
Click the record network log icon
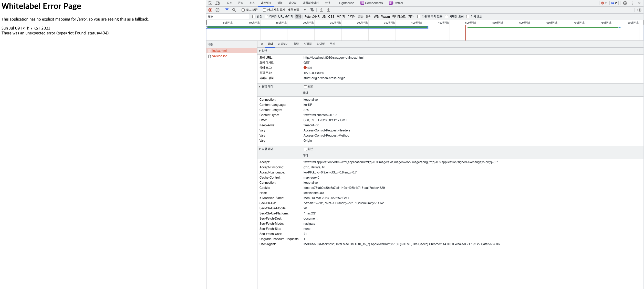click(210, 10)
